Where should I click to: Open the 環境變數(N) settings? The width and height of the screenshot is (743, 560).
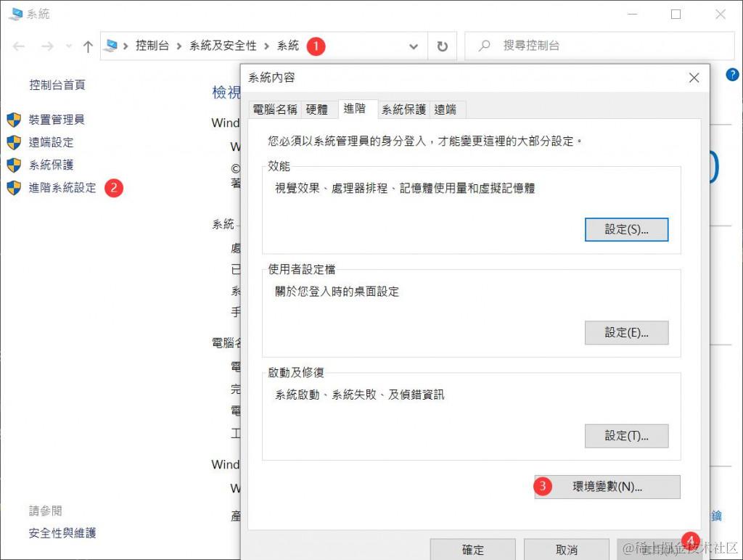click(x=607, y=487)
